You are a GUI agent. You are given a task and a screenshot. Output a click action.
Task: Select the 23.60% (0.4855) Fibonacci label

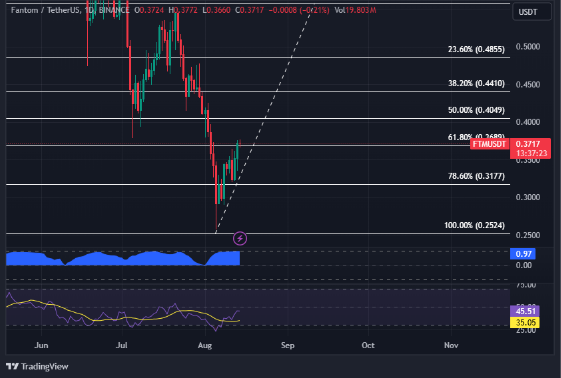pos(476,49)
